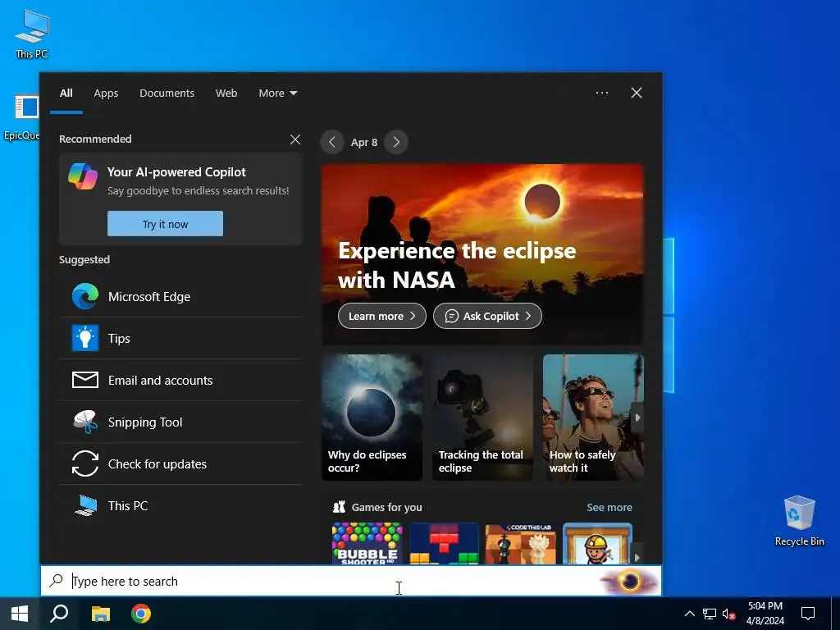840x630 pixels.
Task: Click the Try it now button
Action: (165, 223)
